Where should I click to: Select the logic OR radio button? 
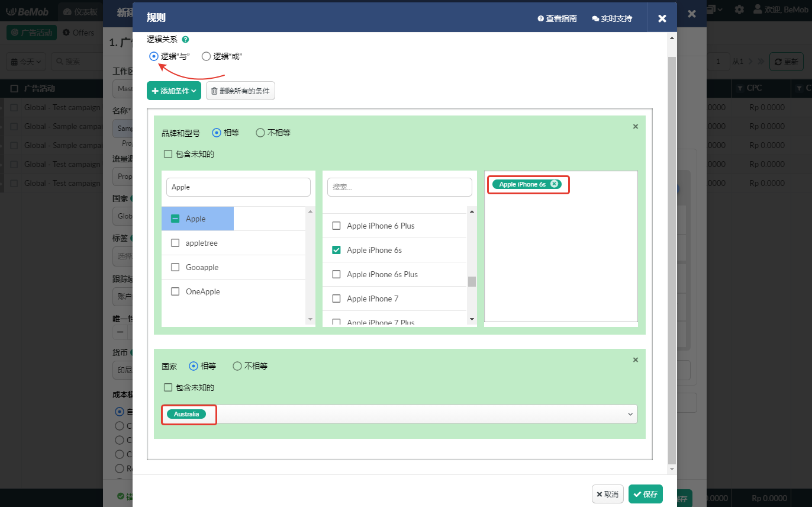click(206, 56)
